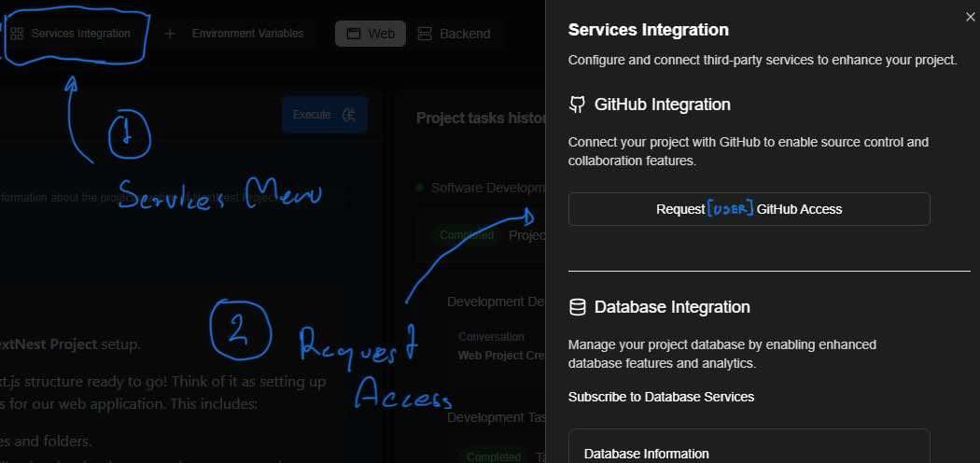Select the 'Manage your project database' description
The image size is (980, 463).
(721, 354)
